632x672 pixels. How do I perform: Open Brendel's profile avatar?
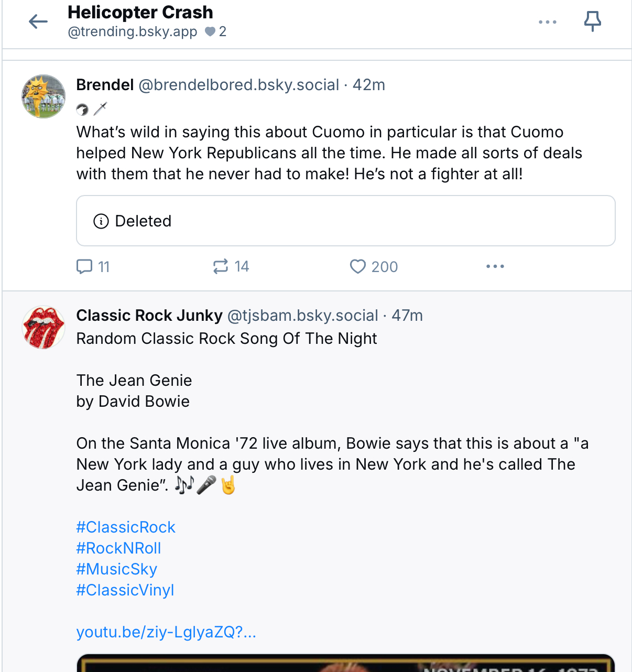pos(43,96)
